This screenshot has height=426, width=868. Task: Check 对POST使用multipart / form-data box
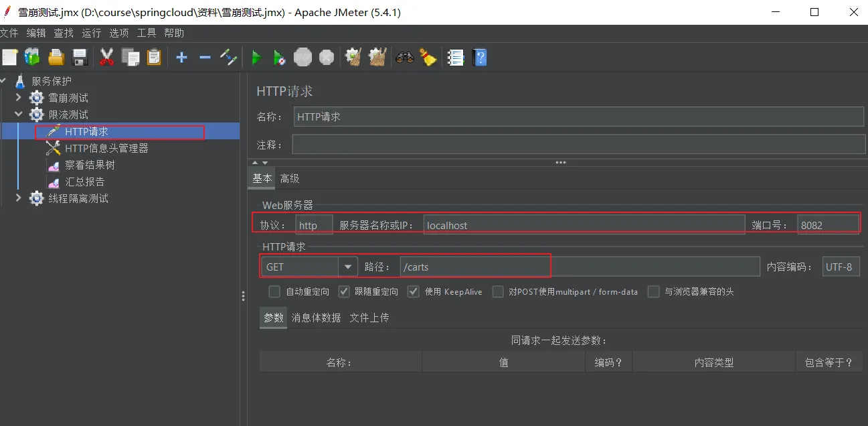(498, 292)
